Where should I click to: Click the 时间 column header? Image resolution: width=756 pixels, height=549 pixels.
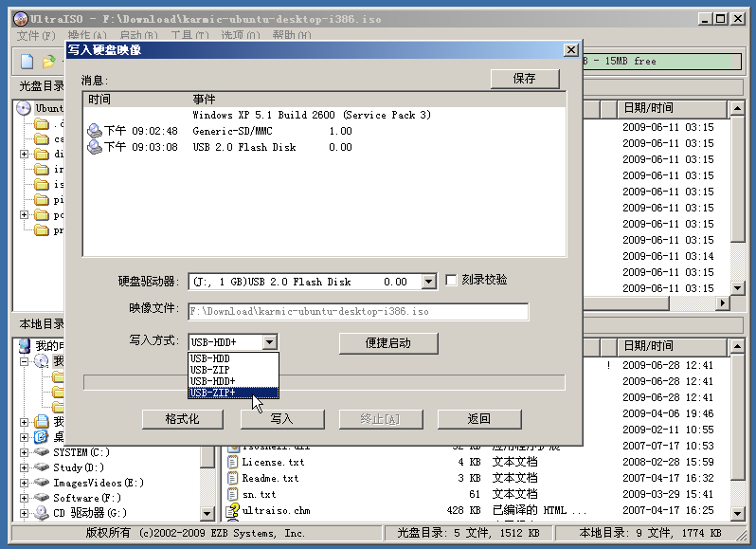tap(99, 100)
